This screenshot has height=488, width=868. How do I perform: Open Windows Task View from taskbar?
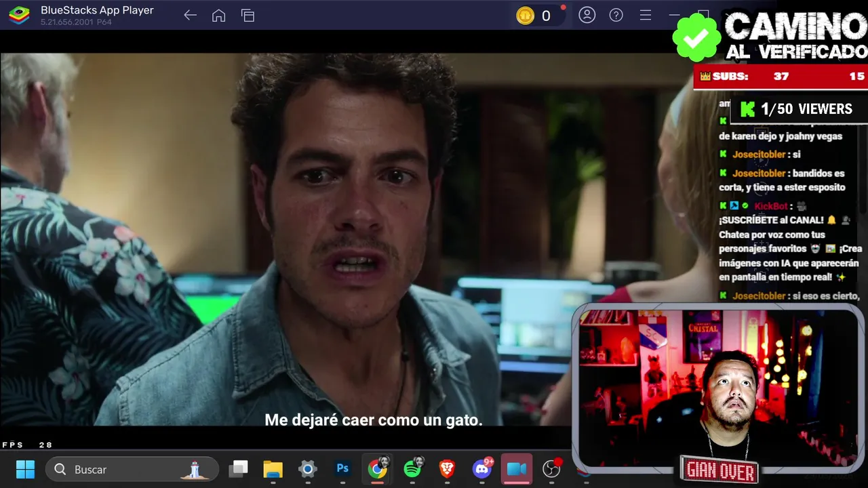pos(238,469)
